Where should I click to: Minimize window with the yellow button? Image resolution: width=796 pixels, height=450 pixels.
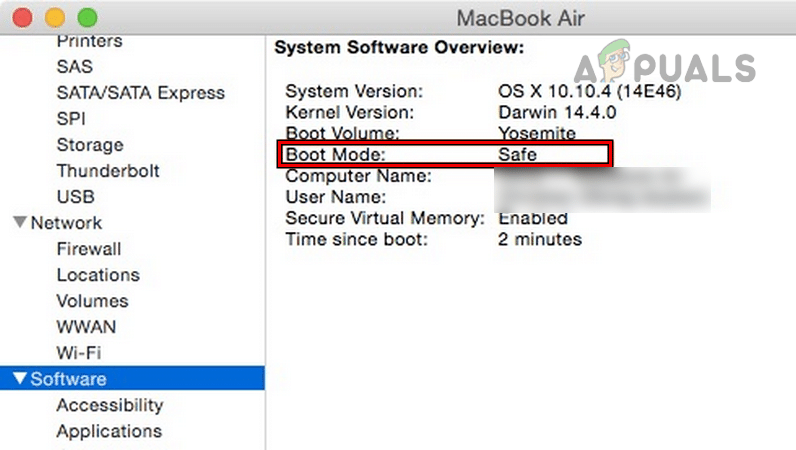(x=55, y=18)
